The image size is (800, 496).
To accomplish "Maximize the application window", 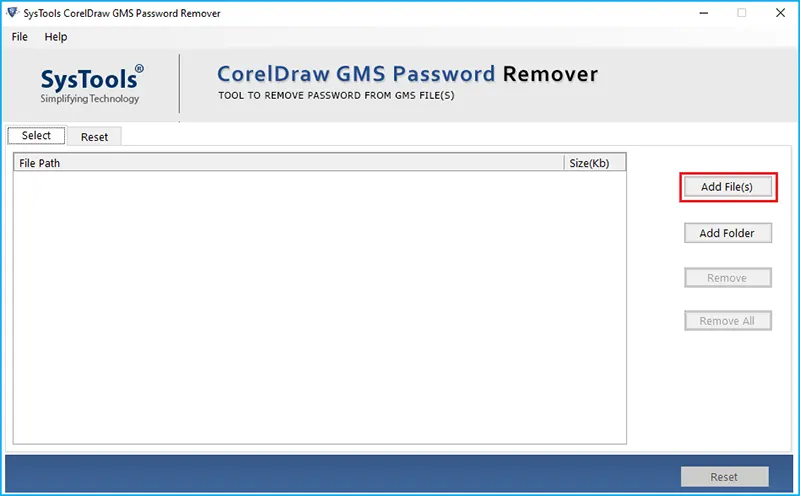I will [742, 13].
